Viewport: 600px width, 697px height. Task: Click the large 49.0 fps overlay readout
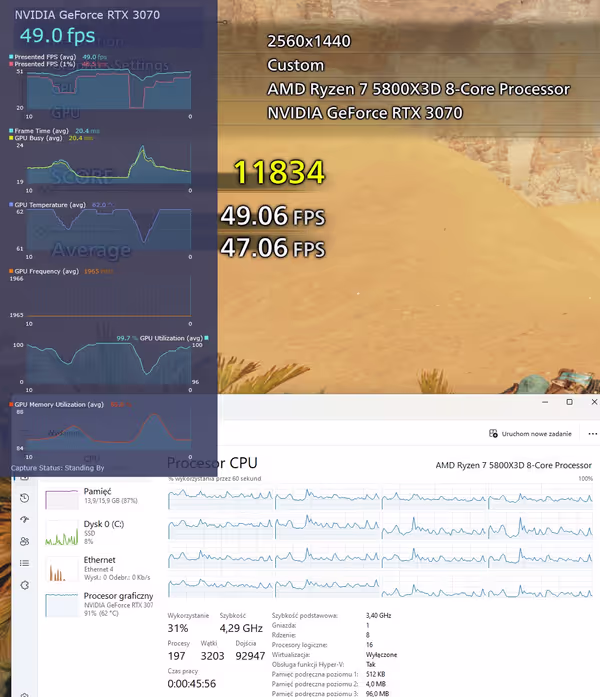pyautogui.click(x=57, y=36)
